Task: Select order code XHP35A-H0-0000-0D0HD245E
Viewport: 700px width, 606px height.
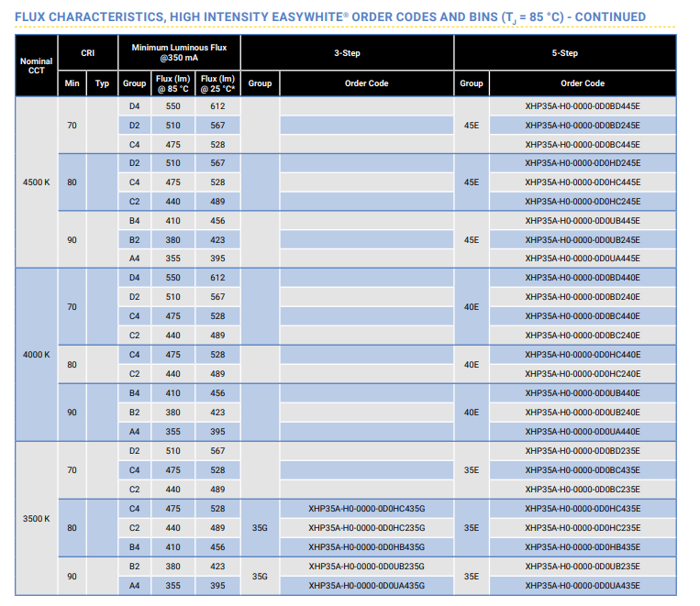Action: pyautogui.click(x=583, y=163)
